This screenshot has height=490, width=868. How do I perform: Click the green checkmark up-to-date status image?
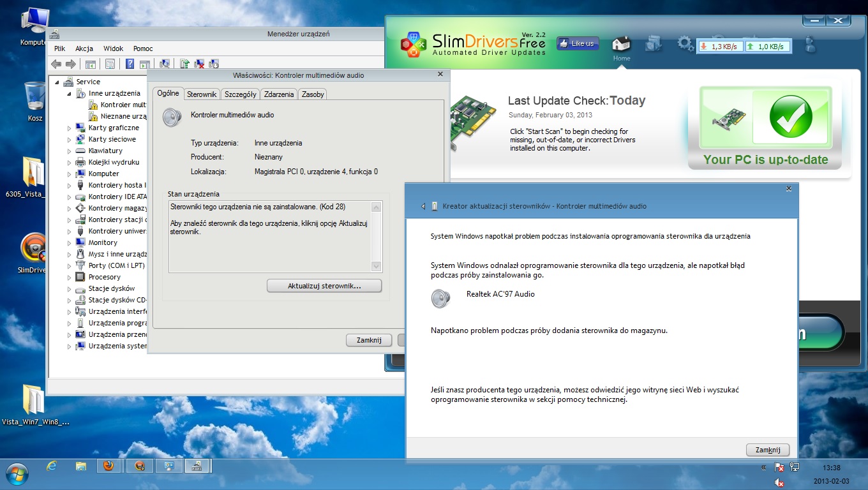[x=791, y=117]
